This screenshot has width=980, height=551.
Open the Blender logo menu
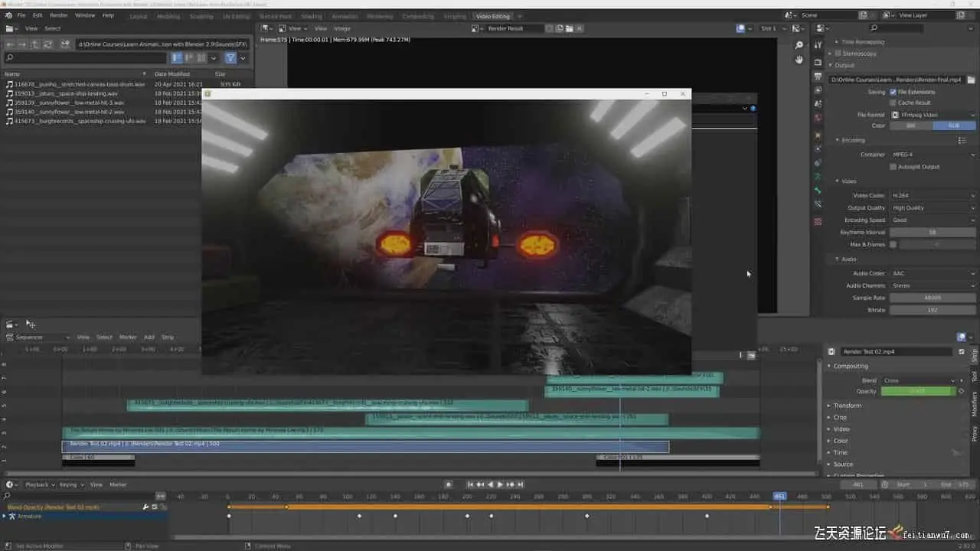(7, 15)
